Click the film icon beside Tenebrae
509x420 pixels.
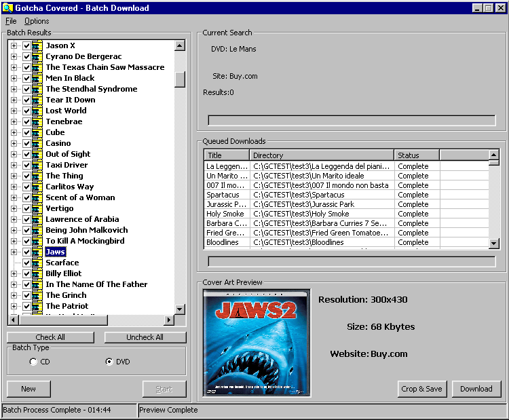[x=37, y=121]
